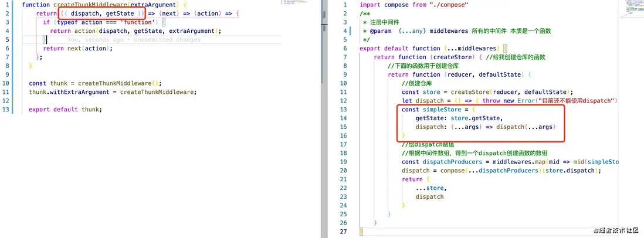
Task: Click line number 13 in left pane gutter
Action: (6, 110)
